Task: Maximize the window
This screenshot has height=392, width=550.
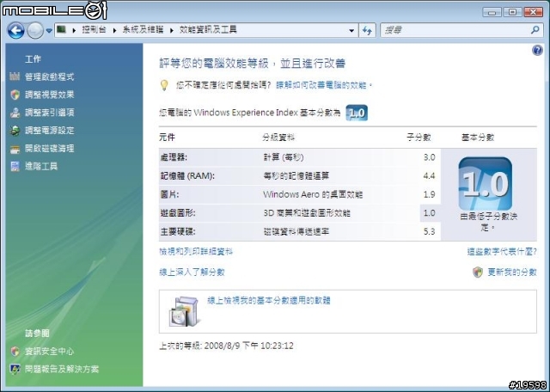Action: click(x=512, y=12)
